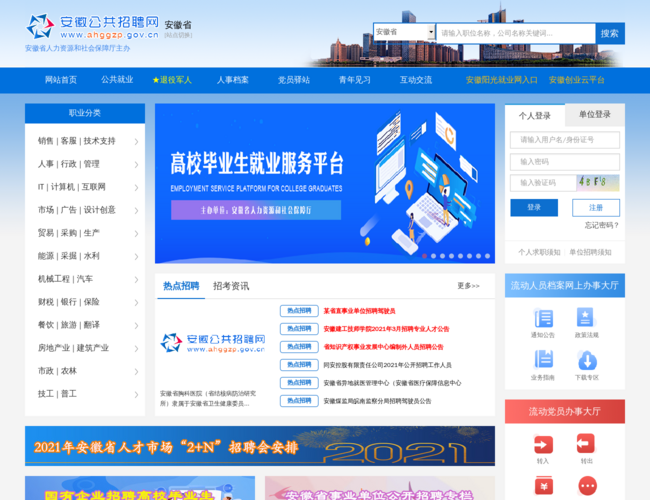Open the 流动人员档案网上办事大厅 header

click(565, 285)
